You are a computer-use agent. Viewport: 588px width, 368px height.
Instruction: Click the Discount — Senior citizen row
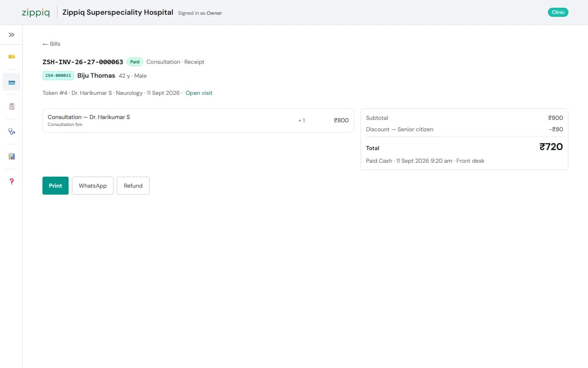pyautogui.click(x=464, y=129)
